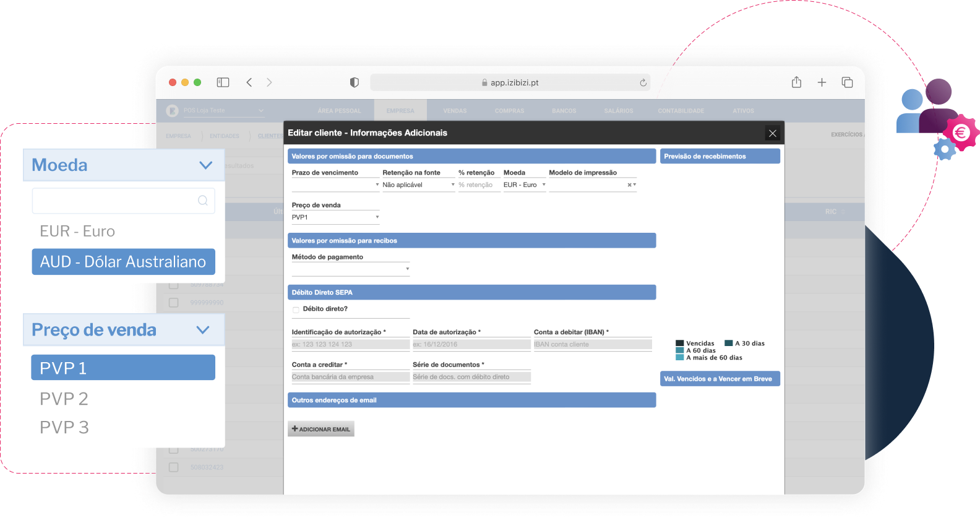Click the search magnifier in the Moeda panel

click(202, 201)
